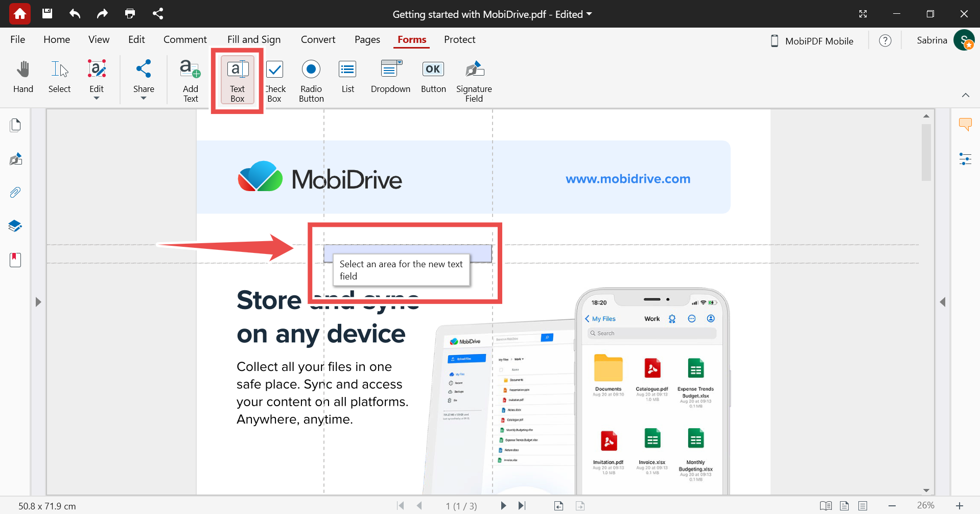Insert a List form field
This screenshot has width=980, height=514.
(347, 77)
